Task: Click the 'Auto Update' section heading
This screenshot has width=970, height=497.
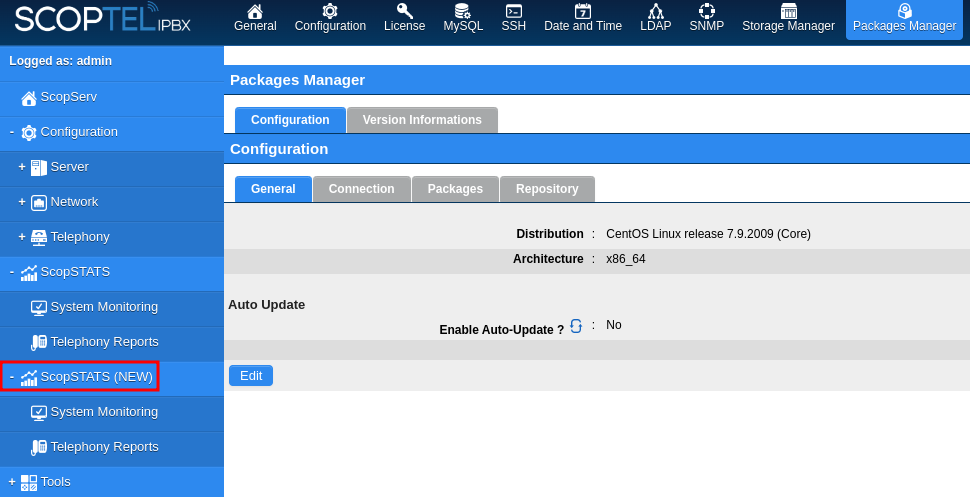Action: click(267, 305)
